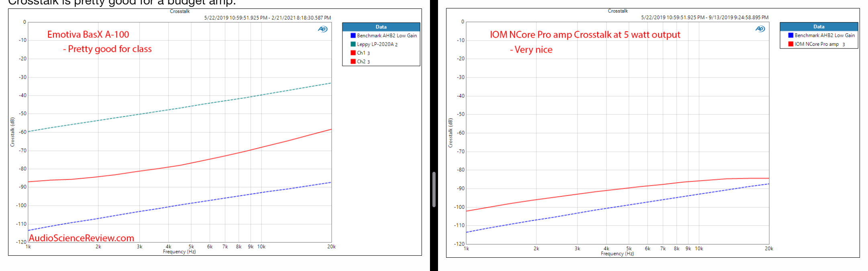Click the red Ch1 legend swatch
868x271 pixels.
tap(353, 53)
